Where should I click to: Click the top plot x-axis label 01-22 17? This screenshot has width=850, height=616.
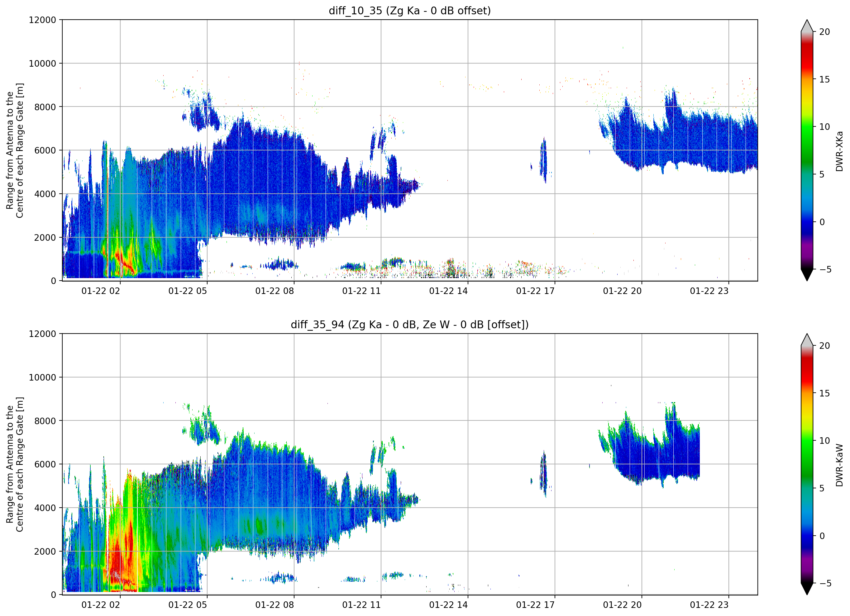(x=536, y=291)
